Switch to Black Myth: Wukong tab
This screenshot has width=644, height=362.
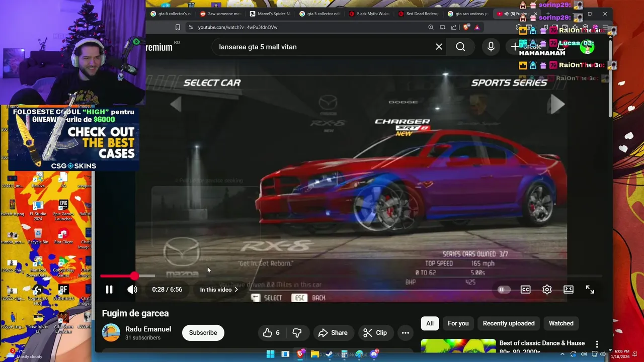click(x=369, y=14)
